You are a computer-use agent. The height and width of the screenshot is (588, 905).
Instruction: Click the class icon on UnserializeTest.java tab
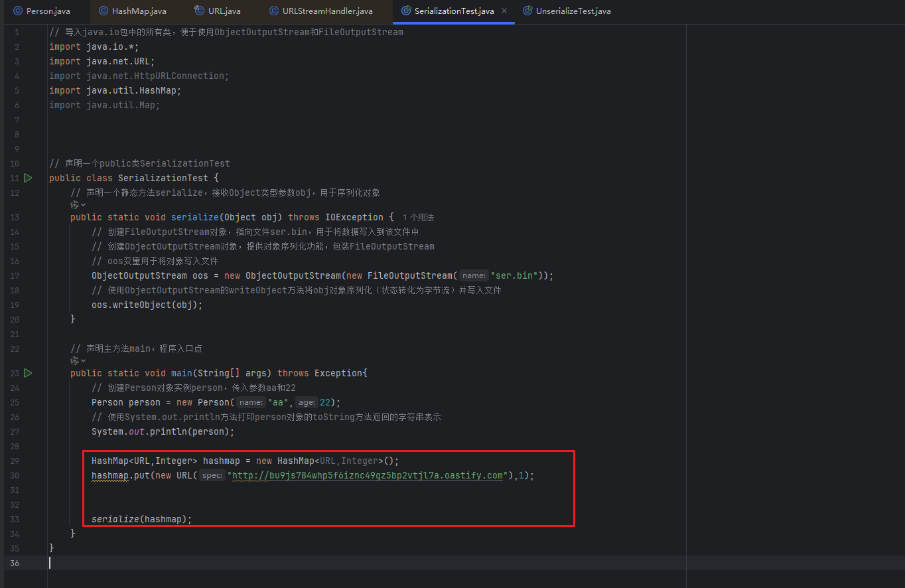(527, 11)
